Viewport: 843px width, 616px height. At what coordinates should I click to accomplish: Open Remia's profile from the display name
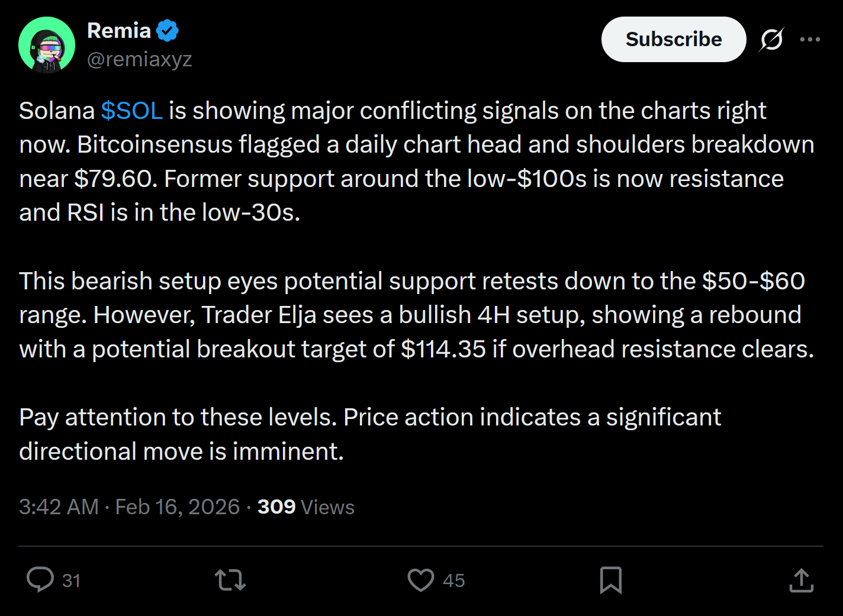coord(119,30)
